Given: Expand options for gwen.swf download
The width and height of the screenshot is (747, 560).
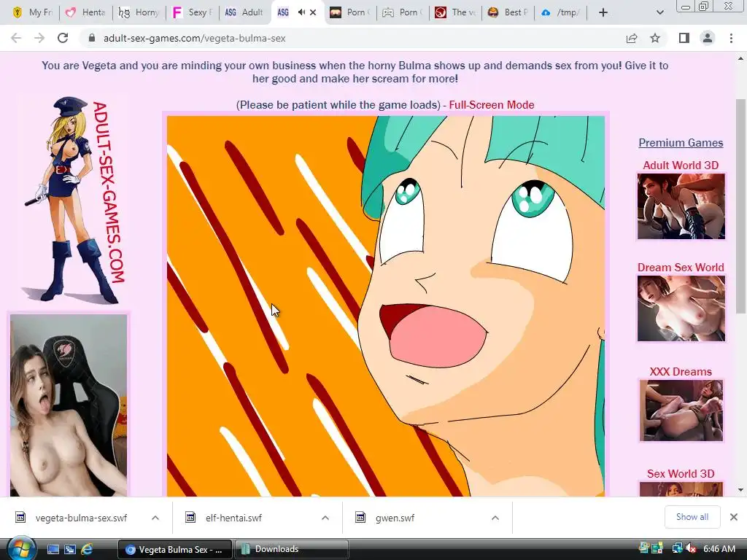Looking at the screenshot, I should 495,518.
